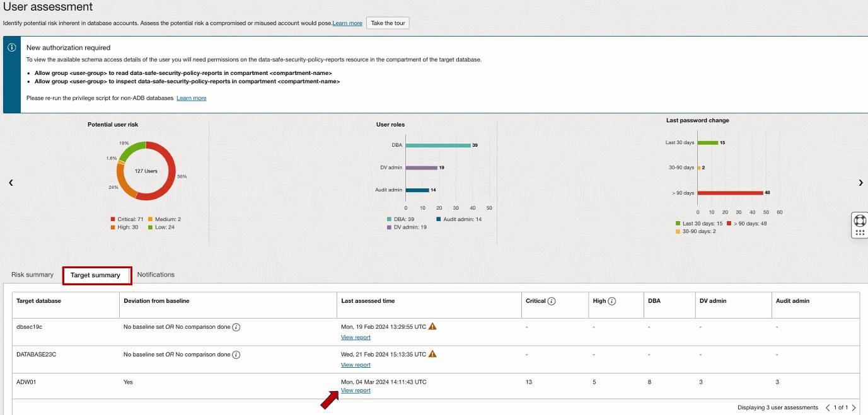868x415 pixels.
Task: Click ADW01 Critical count 13
Action: (529, 382)
